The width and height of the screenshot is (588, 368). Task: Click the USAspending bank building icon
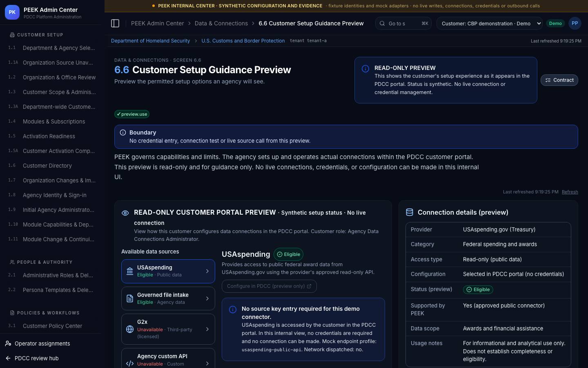tap(130, 271)
